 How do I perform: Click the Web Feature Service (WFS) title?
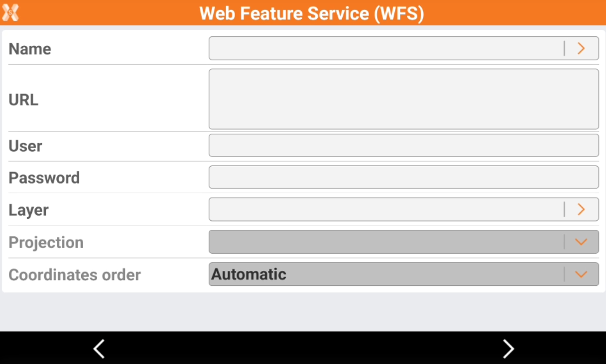point(311,13)
